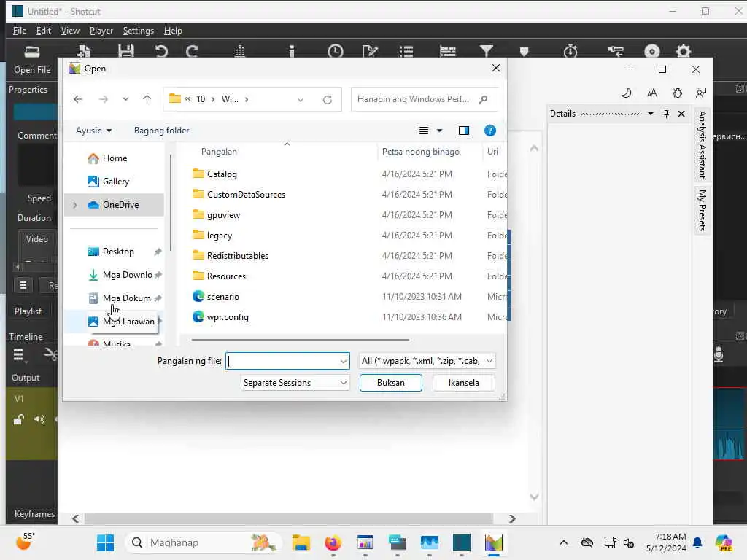Click the Ikansela button

[x=463, y=383]
